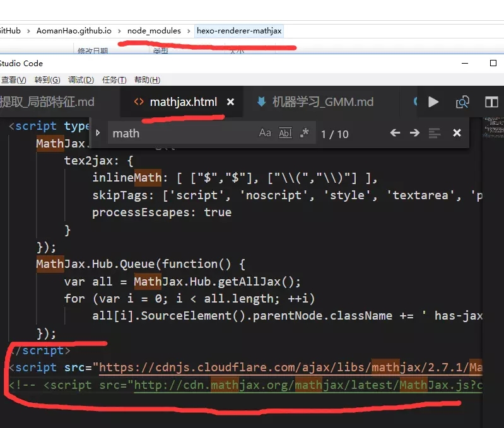The height and width of the screenshot is (428, 504).
Task: Click the run play button icon
Action: point(433,101)
